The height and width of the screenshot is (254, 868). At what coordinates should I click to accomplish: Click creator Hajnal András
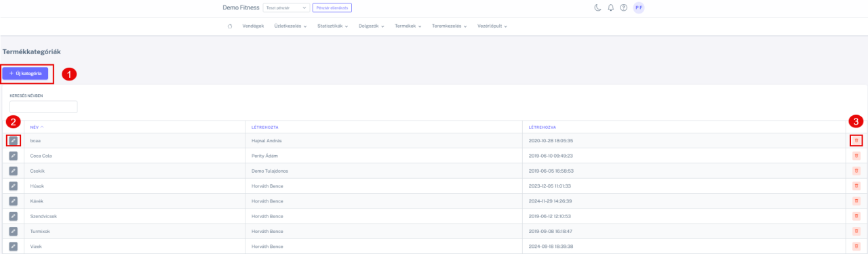pos(267,141)
